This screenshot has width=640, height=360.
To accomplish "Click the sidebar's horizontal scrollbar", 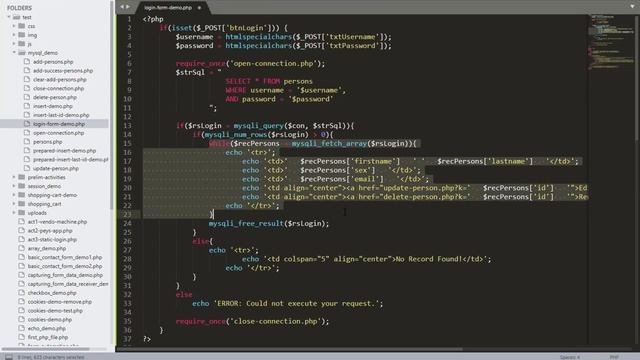I will tap(45, 349).
